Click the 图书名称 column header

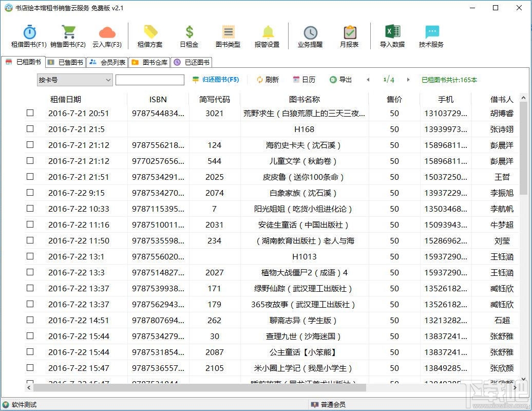point(305,100)
